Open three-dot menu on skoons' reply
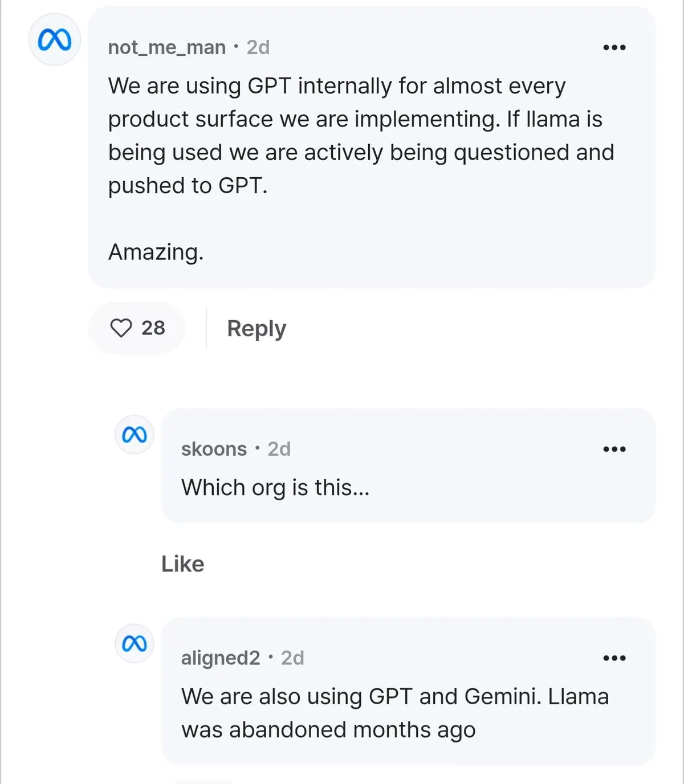Image resolution: width=684 pixels, height=784 pixels. click(x=614, y=449)
